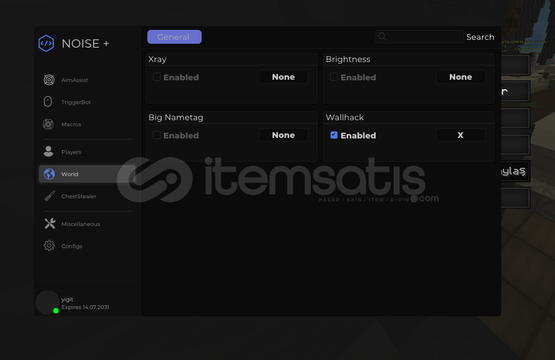Click the Big Nametag panel title

coord(176,117)
